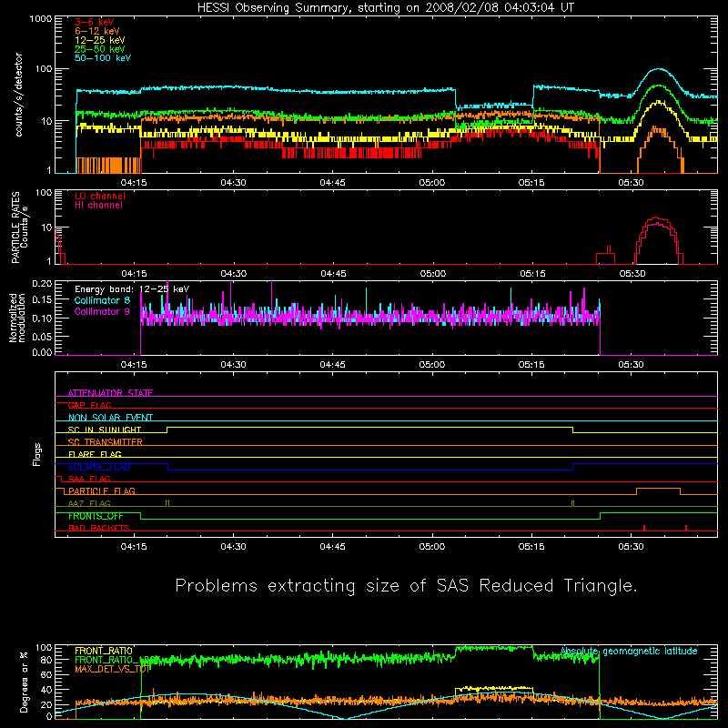Select the Collimator 9 legend label
Image resolution: width=728 pixels, height=728 pixels.
click(x=102, y=311)
